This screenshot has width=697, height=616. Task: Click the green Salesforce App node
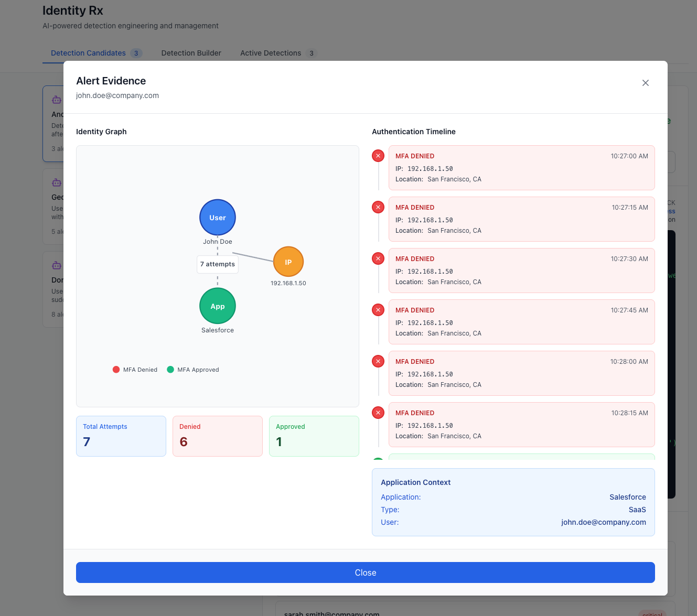pos(217,306)
